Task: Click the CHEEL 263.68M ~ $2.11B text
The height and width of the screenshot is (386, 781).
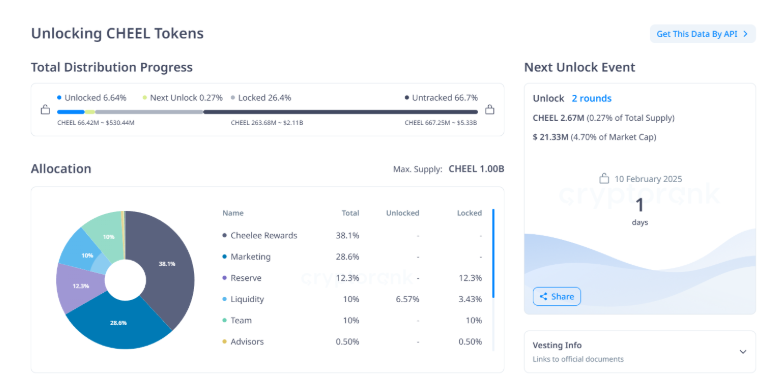Action: [266, 123]
